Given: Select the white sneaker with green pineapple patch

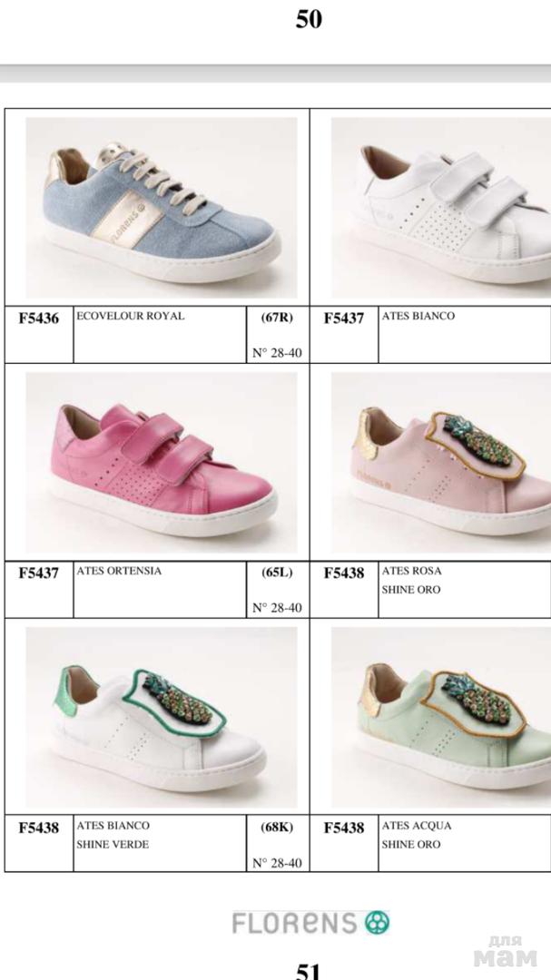Looking at the screenshot, I should coord(162,718).
